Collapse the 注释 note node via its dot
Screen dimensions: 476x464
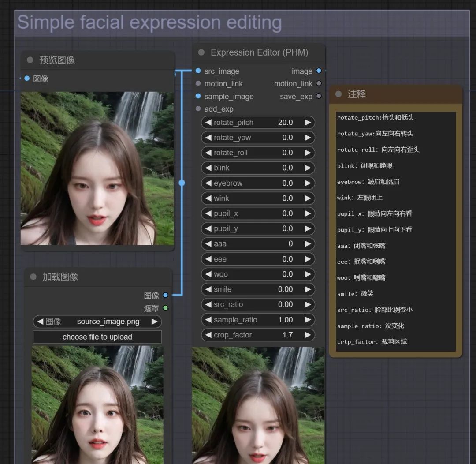point(338,94)
